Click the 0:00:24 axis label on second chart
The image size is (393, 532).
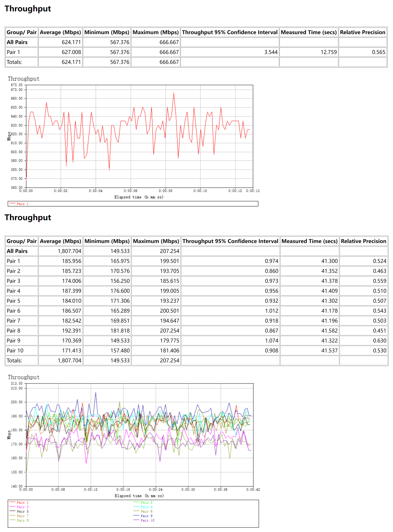[x=156, y=489]
